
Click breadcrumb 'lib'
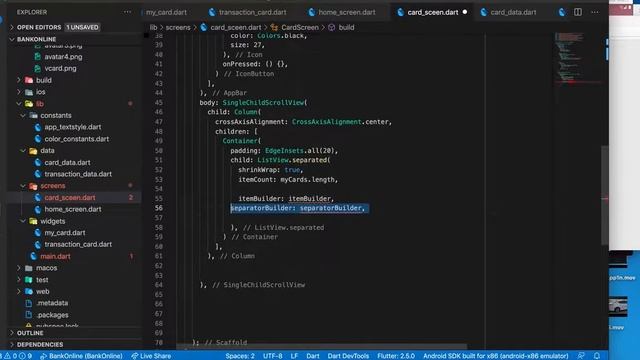pos(153,27)
